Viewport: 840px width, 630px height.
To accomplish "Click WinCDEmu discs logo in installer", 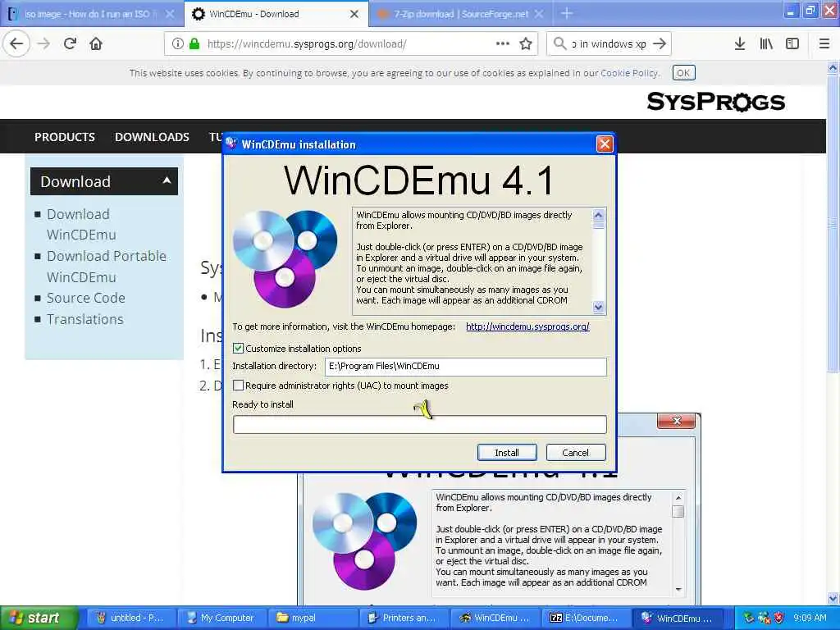I will pos(285,258).
